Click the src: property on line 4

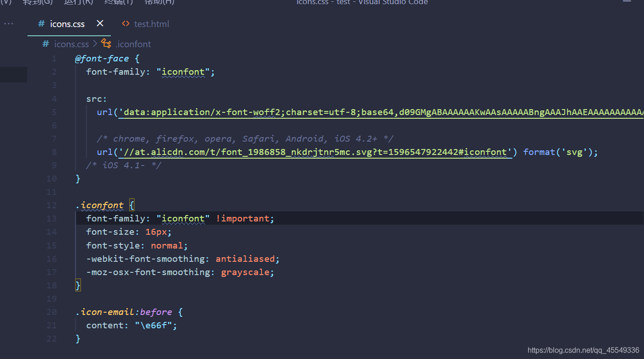point(97,99)
